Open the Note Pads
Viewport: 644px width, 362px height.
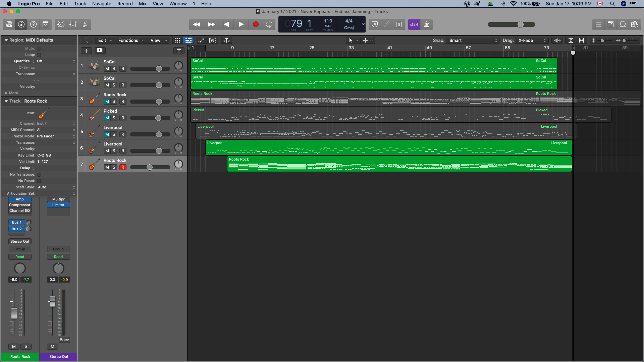(611, 24)
